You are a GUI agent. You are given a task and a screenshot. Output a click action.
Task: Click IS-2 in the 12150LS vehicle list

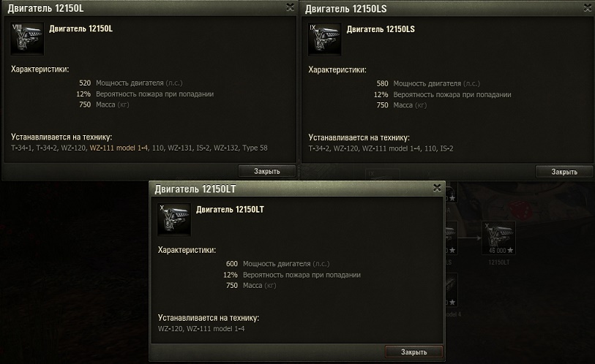446,148
